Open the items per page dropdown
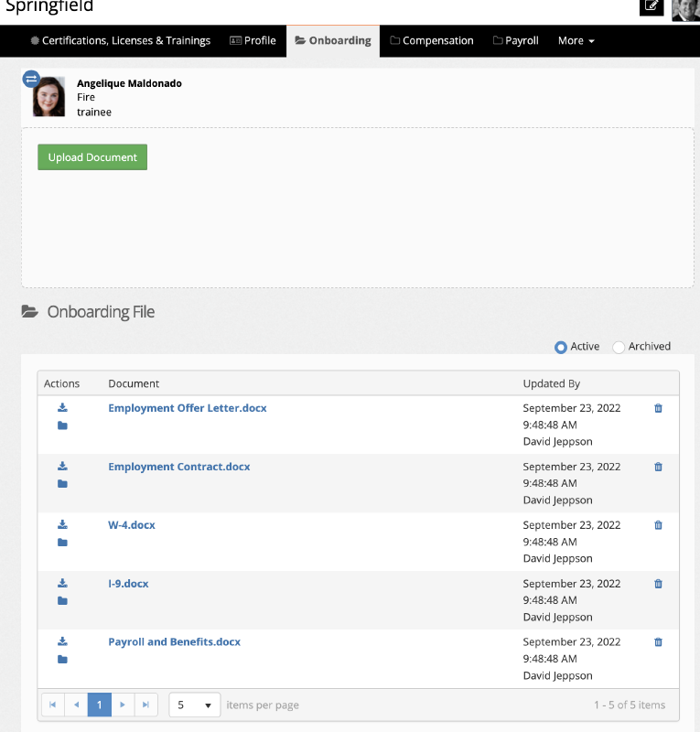The height and width of the screenshot is (732, 700). [194, 705]
